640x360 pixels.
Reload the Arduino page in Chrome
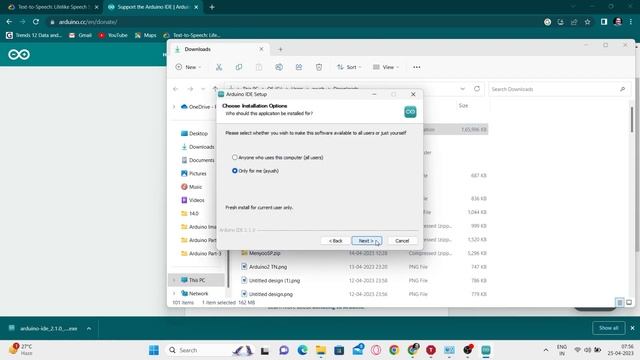pos(36,22)
